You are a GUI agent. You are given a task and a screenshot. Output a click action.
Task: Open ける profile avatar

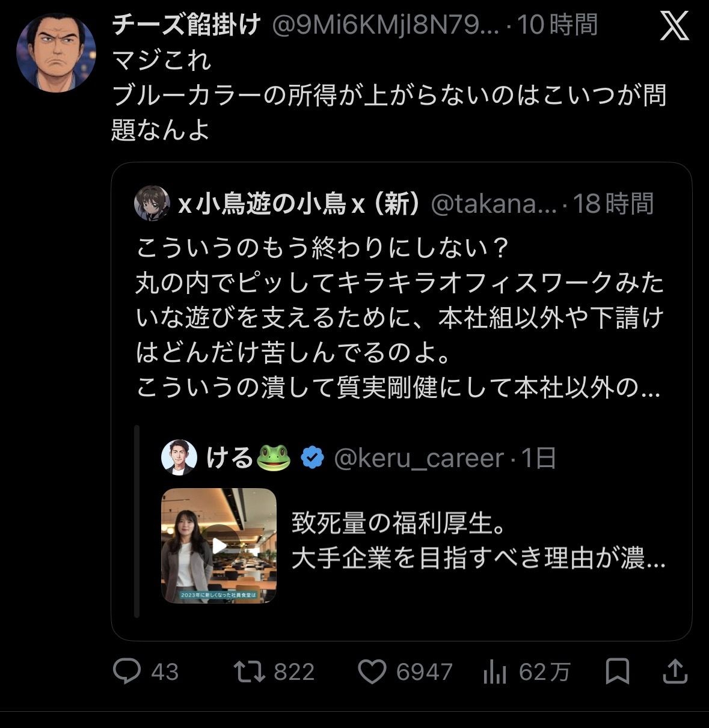click(x=180, y=457)
